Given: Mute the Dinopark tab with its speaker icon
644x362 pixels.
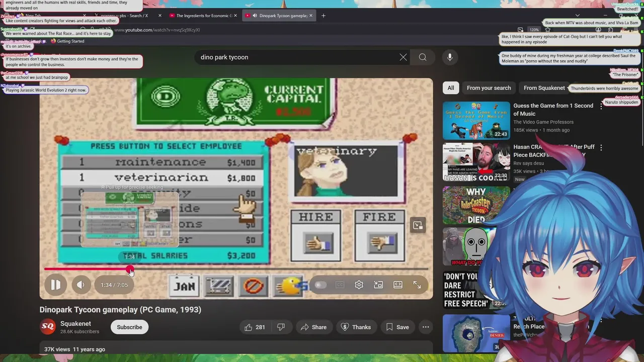Looking at the screenshot, I should pyautogui.click(x=255, y=16).
